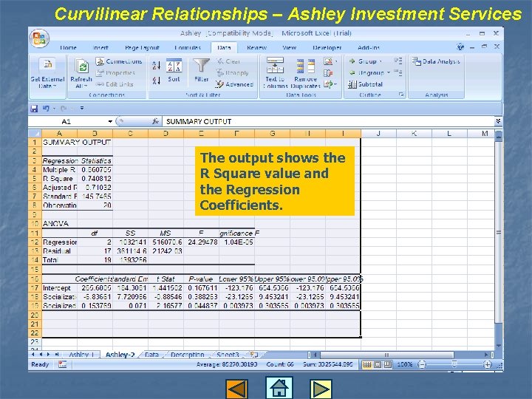Select column J header
This screenshot has width=532, height=399.
coord(378,133)
